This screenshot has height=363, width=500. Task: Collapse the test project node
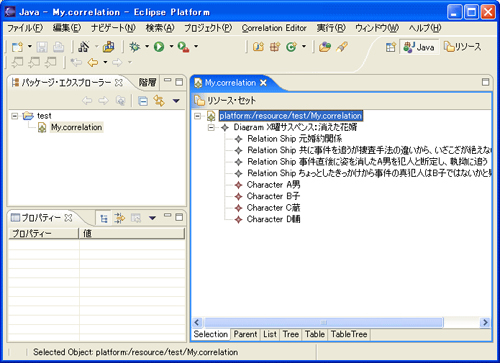[x=15, y=116]
